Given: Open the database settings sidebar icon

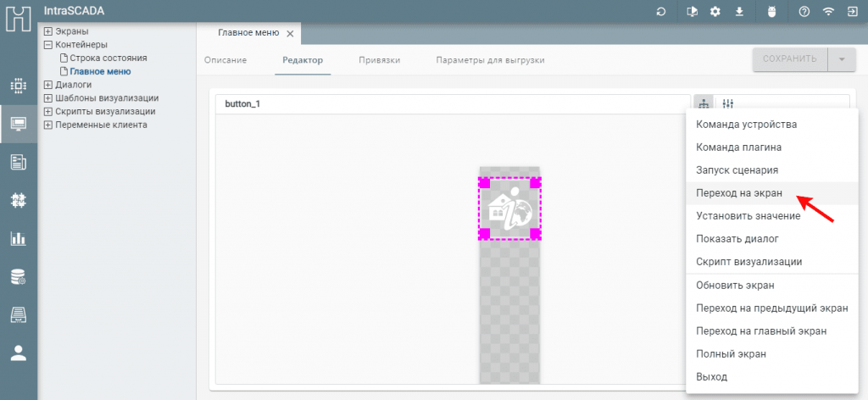Looking at the screenshot, I should (x=19, y=276).
